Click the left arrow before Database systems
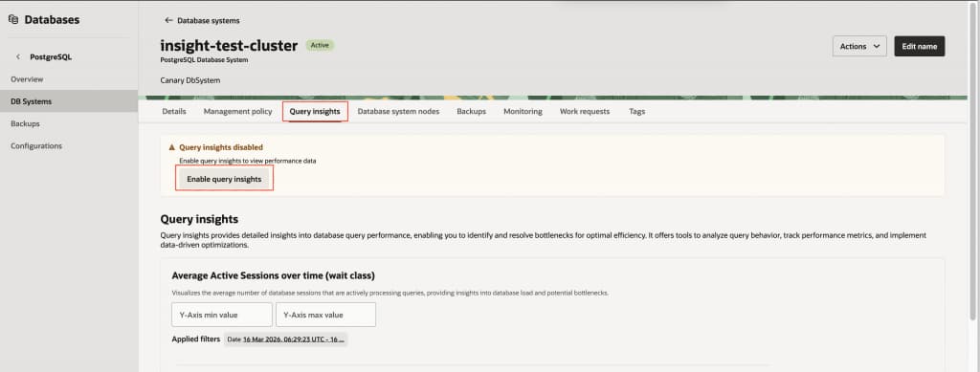 [x=168, y=21]
